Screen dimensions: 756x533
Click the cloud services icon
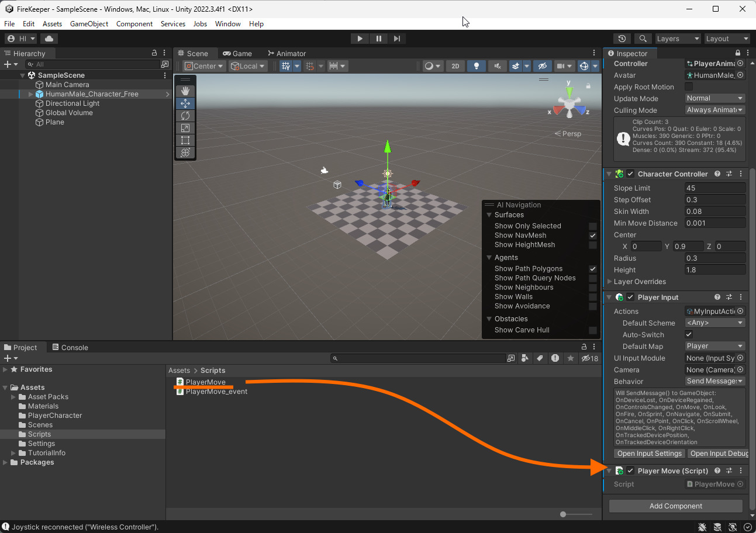(x=49, y=39)
